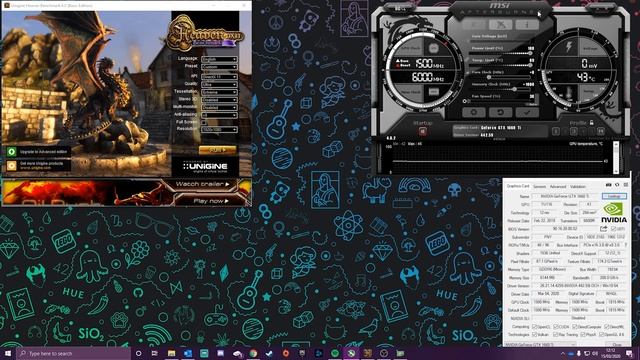Open Steam from the taskbar
Image resolution: width=640 pixels, height=360 pixels.
coord(269,353)
